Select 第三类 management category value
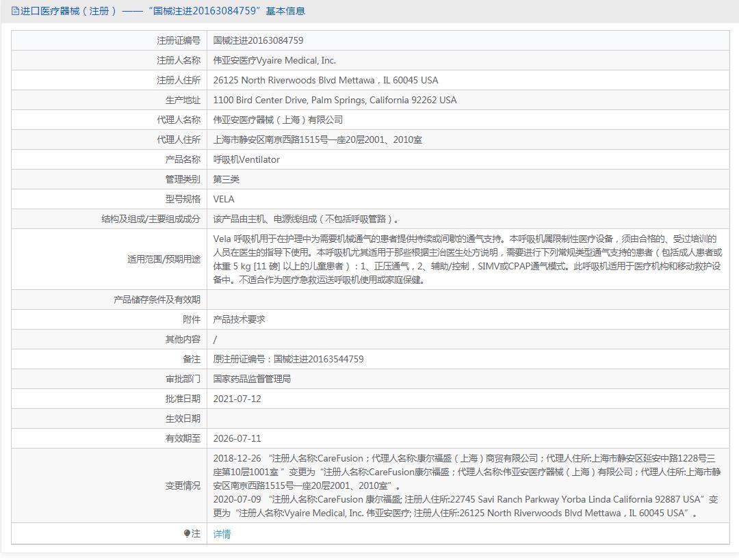 tap(226, 179)
